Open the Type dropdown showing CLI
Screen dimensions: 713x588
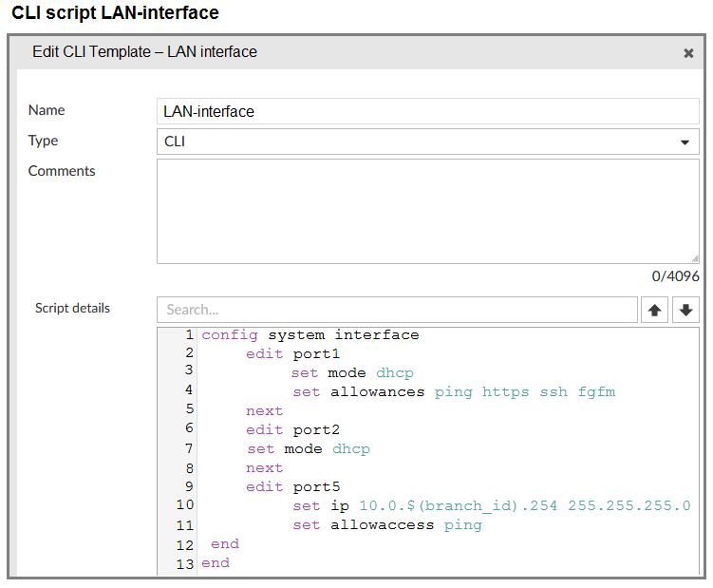pos(427,142)
